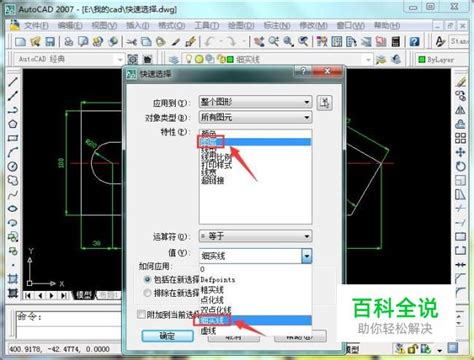
Task: Open the 编辑(E) menu
Action: (70, 26)
